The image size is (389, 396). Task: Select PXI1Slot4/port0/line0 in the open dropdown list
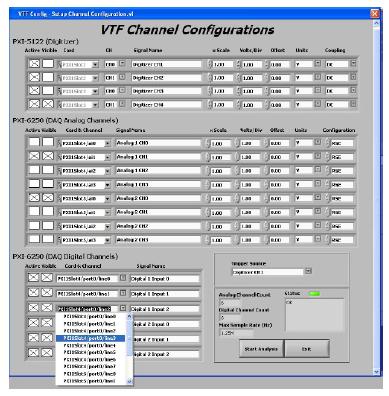point(90,316)
